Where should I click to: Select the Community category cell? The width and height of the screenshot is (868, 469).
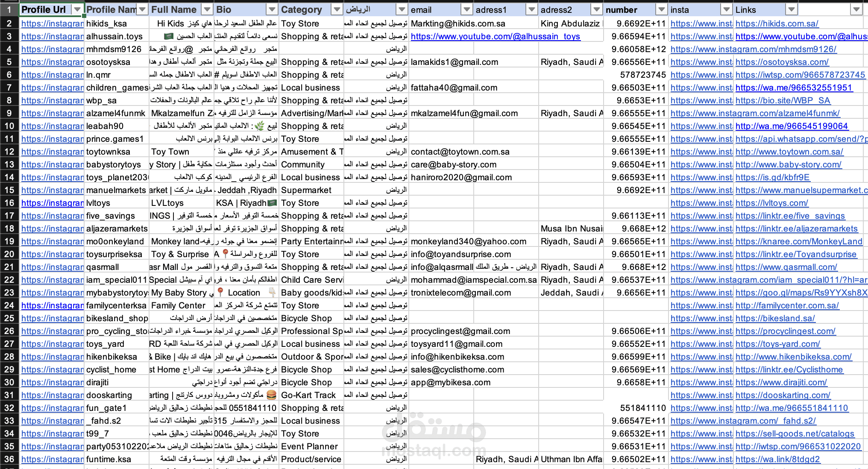(x=311, y=164)
